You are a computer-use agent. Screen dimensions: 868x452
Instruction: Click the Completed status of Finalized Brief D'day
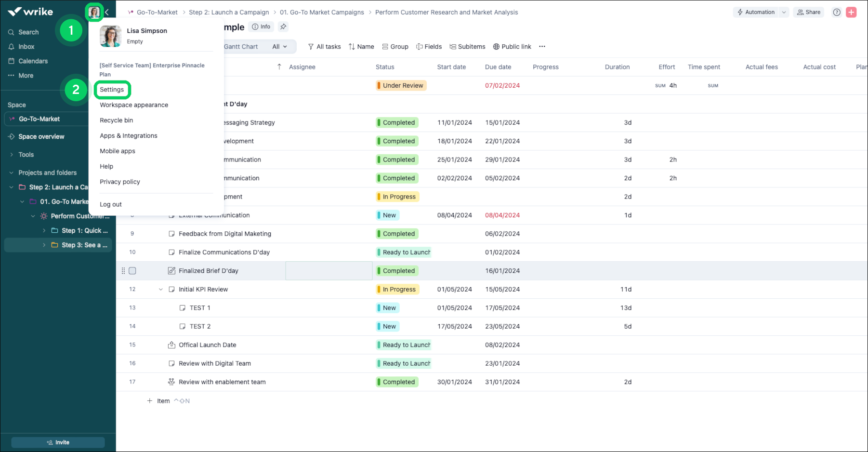(x=398, y=271)
